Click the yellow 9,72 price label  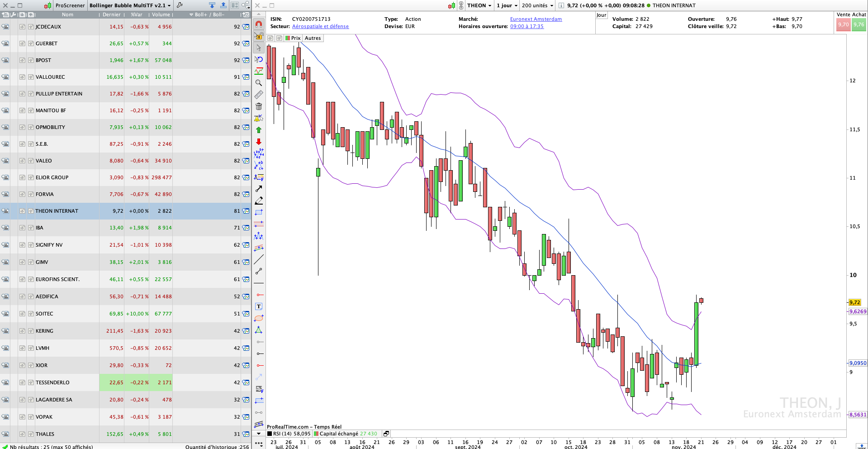point(854,302)
